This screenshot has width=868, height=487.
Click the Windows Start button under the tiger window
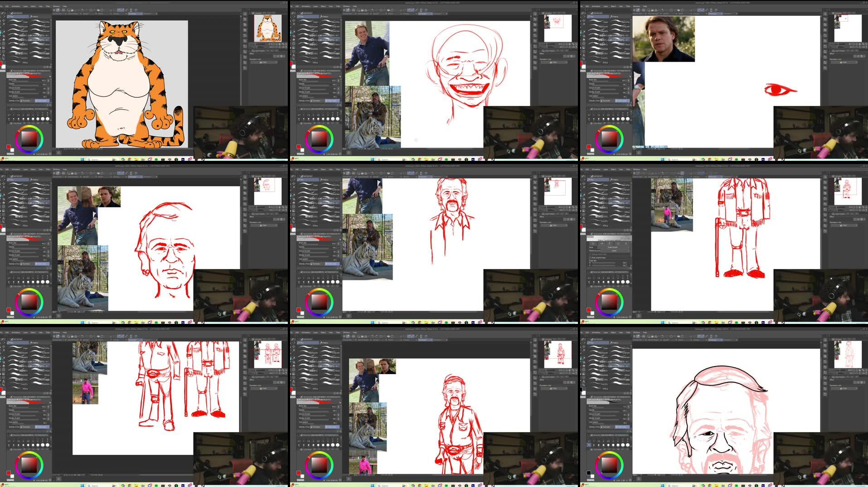(x=82, y=159)
